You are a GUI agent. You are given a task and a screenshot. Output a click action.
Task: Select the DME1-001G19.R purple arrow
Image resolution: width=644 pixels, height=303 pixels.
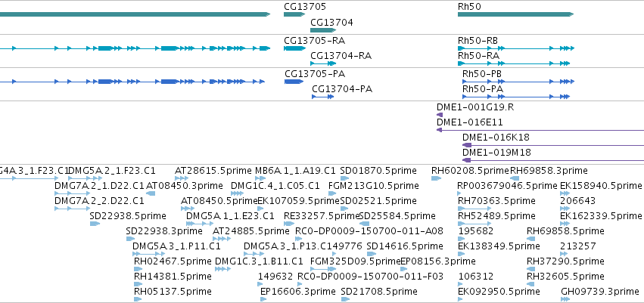(440, 115)
